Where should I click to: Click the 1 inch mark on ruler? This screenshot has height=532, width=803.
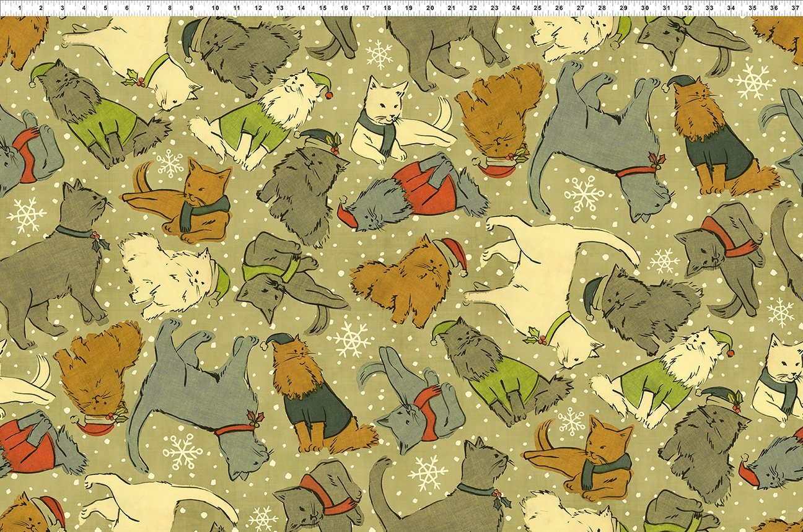pos(19,8)
